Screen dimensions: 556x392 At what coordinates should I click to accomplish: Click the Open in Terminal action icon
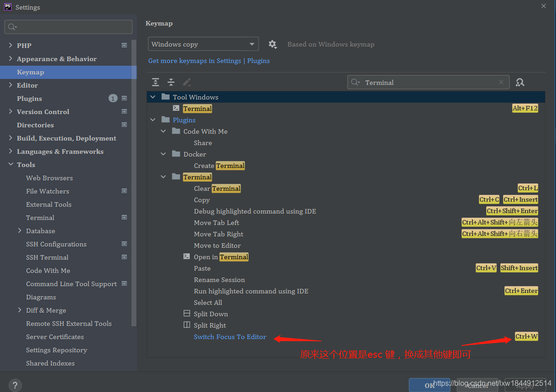[x=186, y=256]
